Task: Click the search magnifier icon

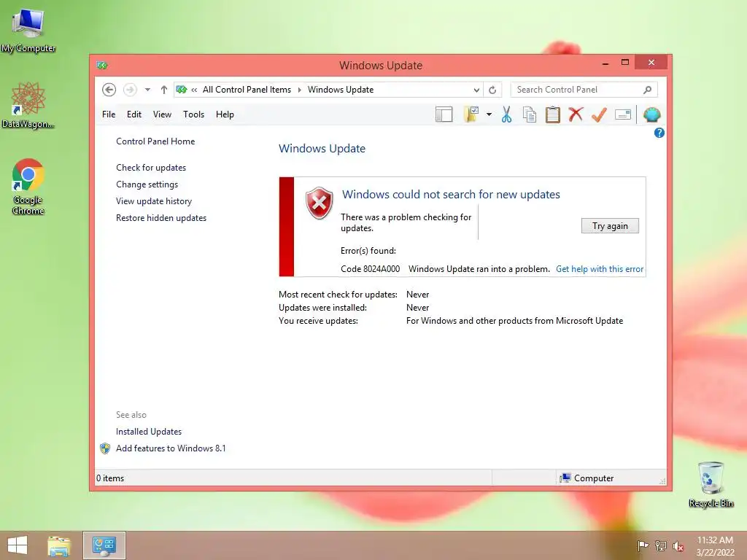Action: pos(647,90)
